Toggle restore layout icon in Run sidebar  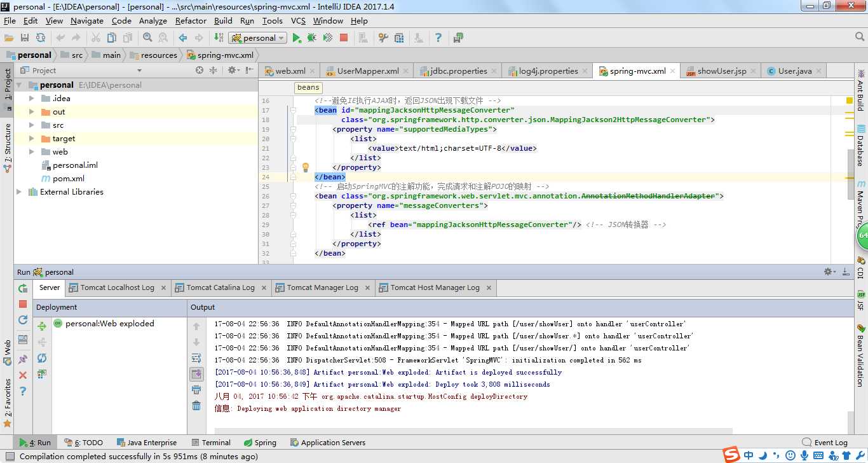click(23, 340)
